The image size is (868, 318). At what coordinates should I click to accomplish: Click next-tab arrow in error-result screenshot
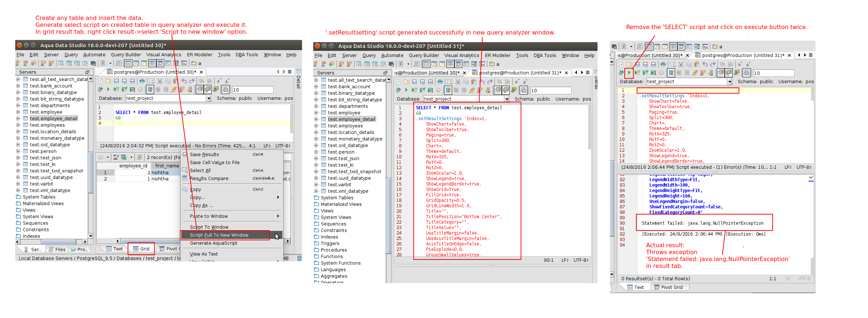click(x=805, y=55)
